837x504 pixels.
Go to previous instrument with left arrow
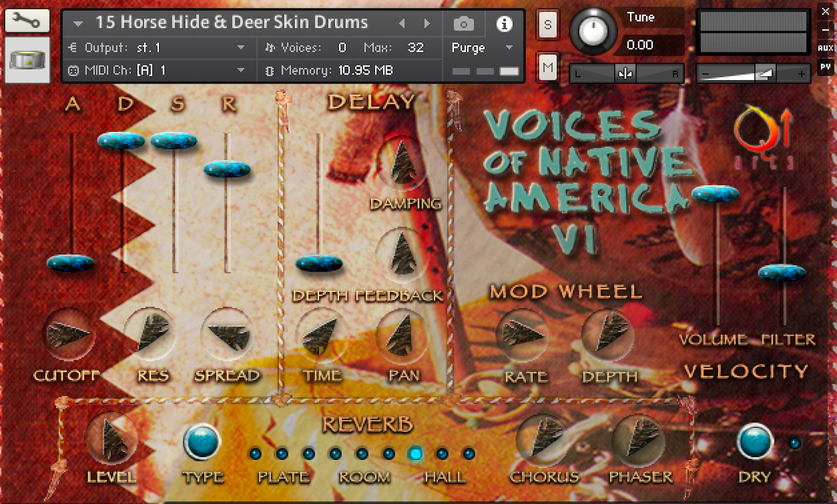(402, 23)
